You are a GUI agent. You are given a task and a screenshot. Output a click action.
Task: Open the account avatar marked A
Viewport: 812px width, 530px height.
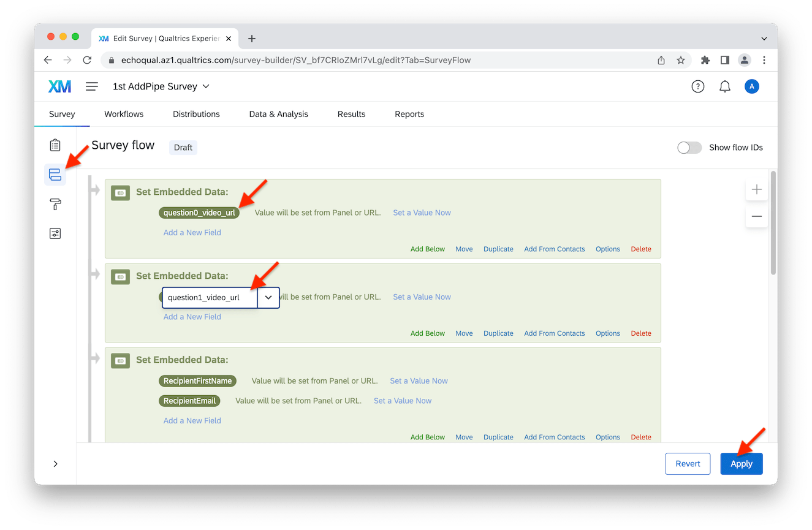click(x=752, y=86)
